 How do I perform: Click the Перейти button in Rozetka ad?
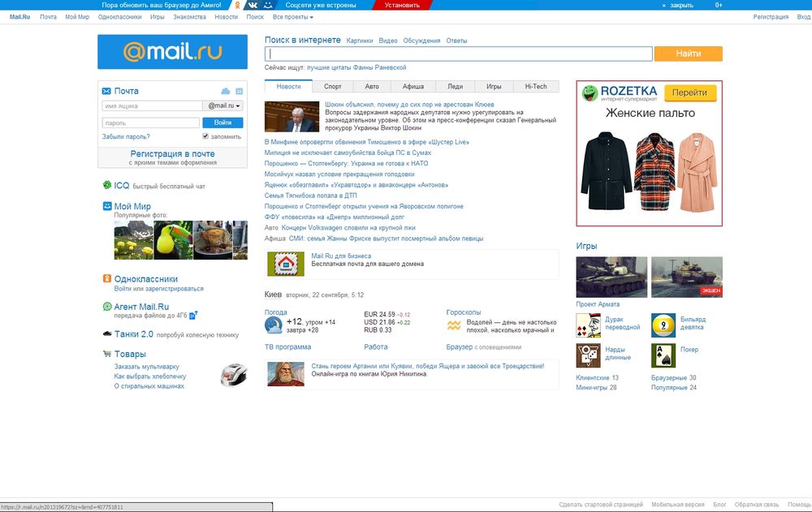coord(689,93)
